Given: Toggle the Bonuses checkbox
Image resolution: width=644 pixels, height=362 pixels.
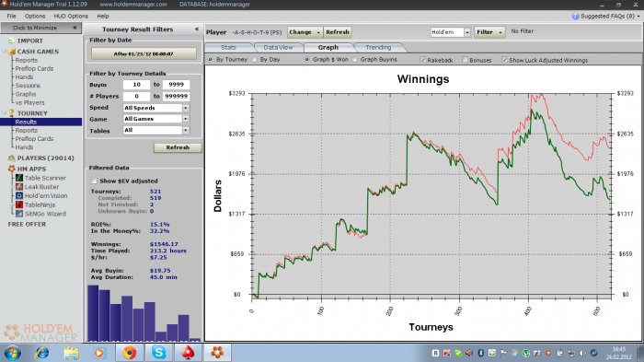Looking at the screenshot, I should [465, 60].
